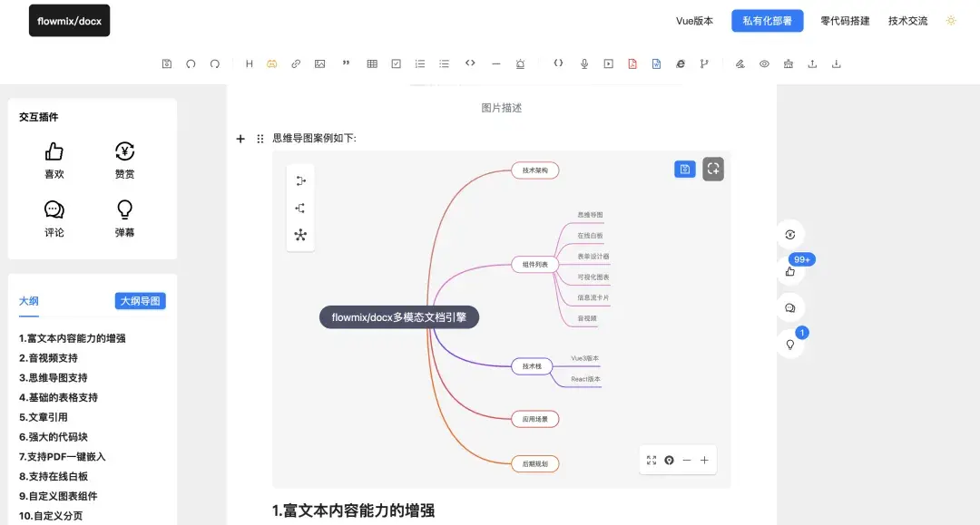This screenshot has width=980, height=525.
Task: Redo the edit via toolbar
Action: pos(214,63)
